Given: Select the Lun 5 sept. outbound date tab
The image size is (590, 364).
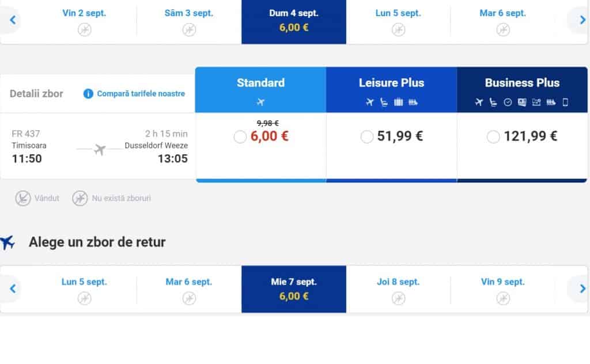Looking at the screenshot, I should point(398,22).
